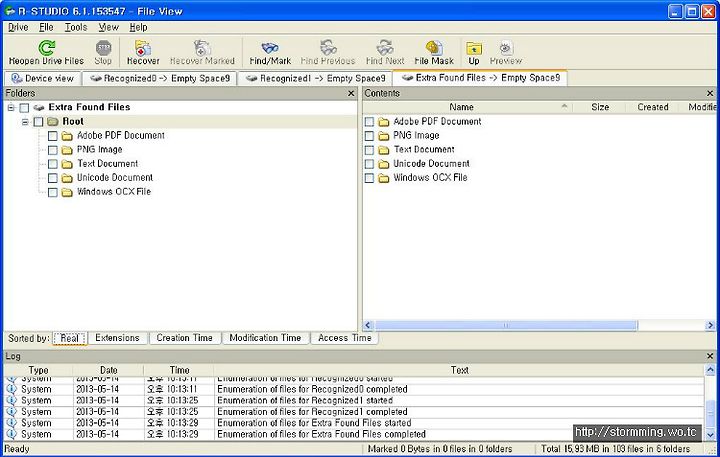The image size is (720, 457).
Task: Click the Recover toolbar icon
Action: [x=143, y=48]
